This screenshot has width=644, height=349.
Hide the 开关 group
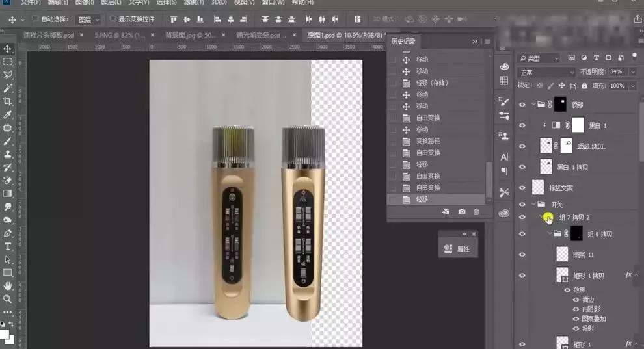[522, 204]
